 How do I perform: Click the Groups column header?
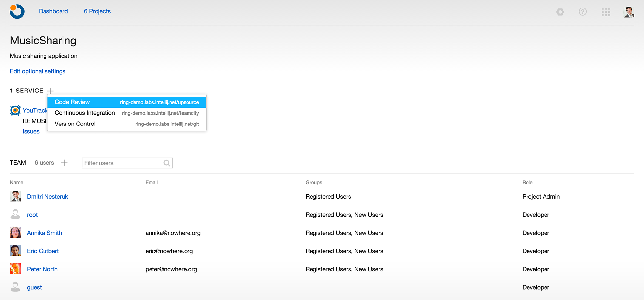[x=314, y=182]
